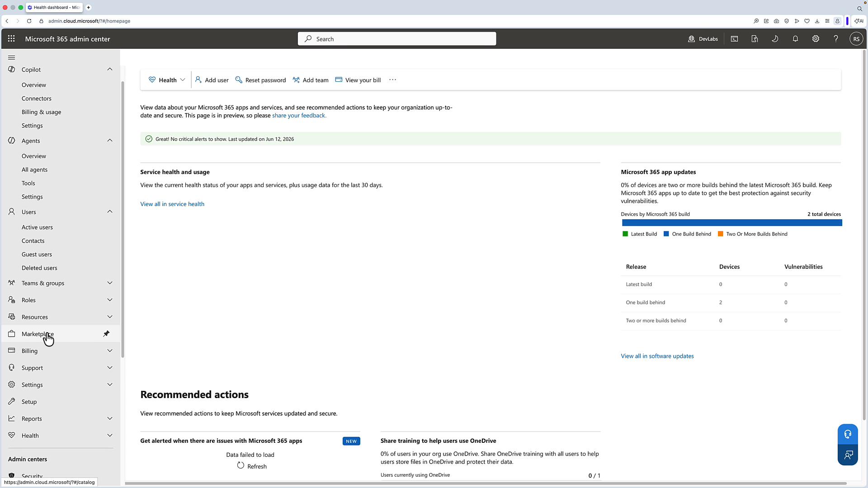Expand the Reports section
This screenshot has height=488, width=868.
click(x=110, y=418)
